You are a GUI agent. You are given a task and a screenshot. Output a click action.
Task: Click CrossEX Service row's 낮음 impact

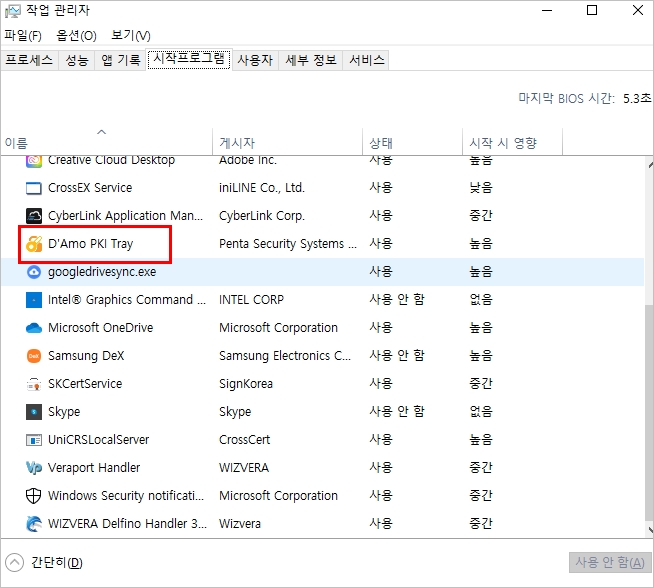(x=481, y=188)
